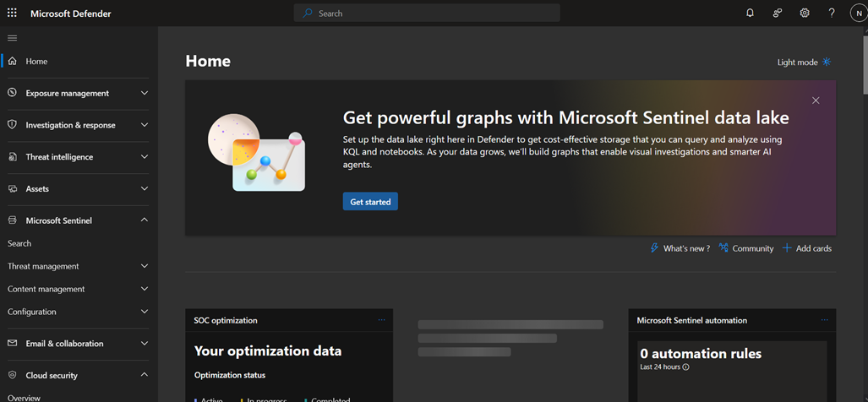Click the Cloud security icon
Screen dimensions: 868x402
[x=12, y=376]
